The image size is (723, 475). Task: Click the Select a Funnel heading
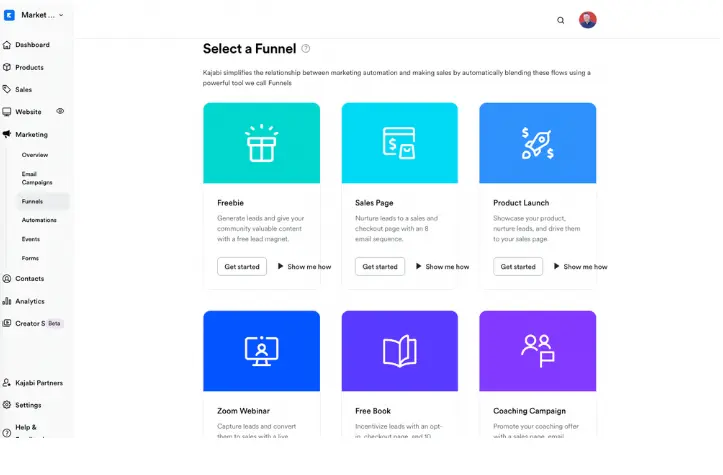click(x=249, y=49)
